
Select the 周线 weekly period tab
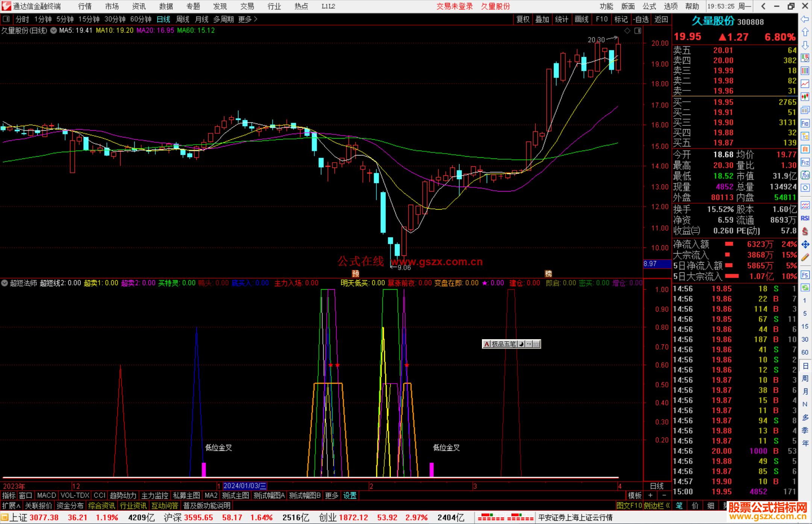point(183,19)
